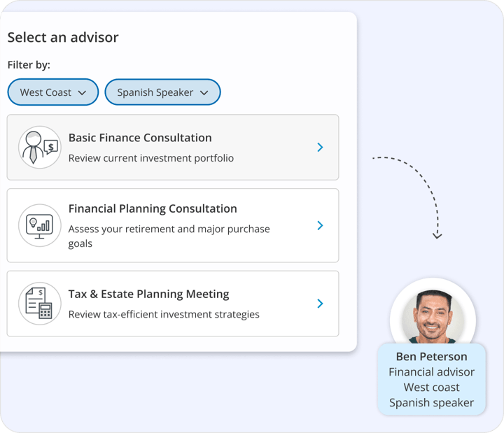504x433 pixels.
Task: Click Review tax-efficient investment strategies text
Action: tap(164, 314)
